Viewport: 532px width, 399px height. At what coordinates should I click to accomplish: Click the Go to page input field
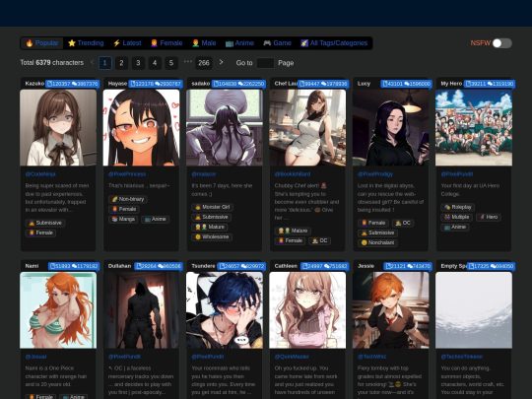pyautogui.click(x=265, y=63)
